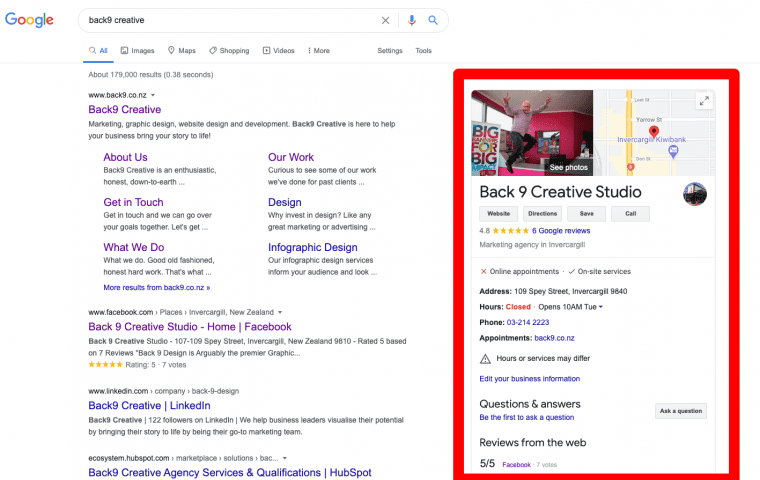This screenshot has width=760, height=480.
Task: Click Be the first to ask a question
Action: (x=526, y=417)
